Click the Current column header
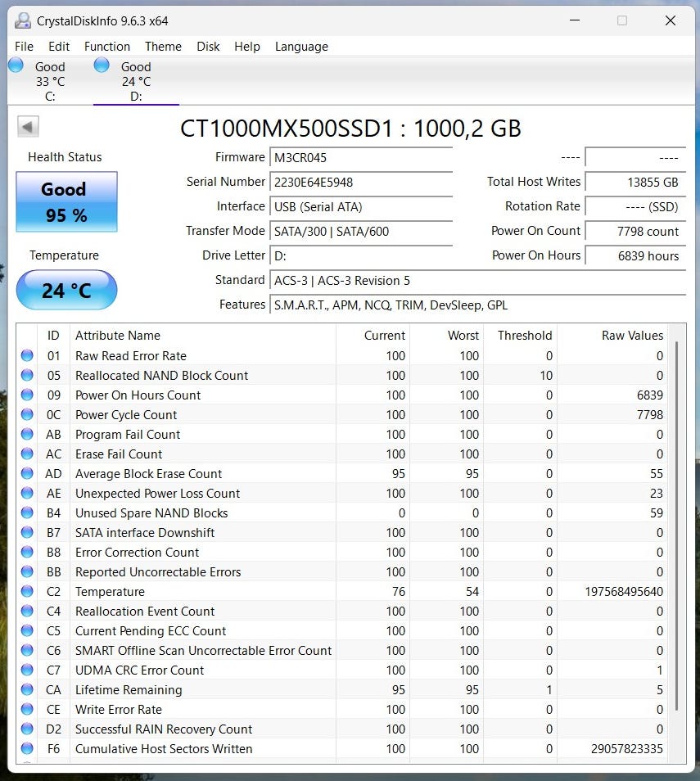 pos(373,335)
